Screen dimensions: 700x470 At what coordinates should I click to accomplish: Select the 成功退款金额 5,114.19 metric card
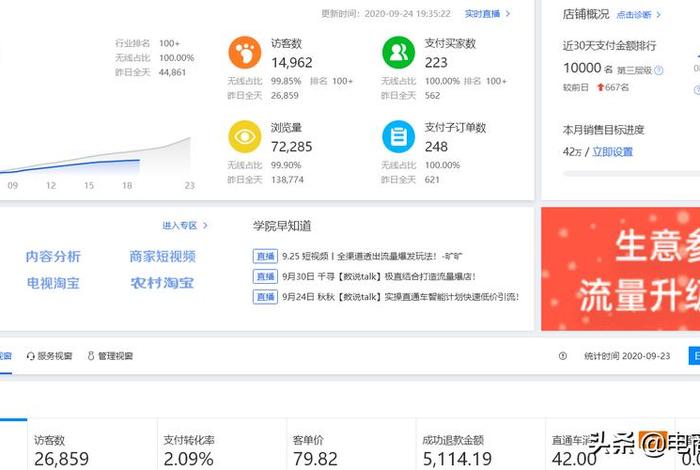click(481, 444)
